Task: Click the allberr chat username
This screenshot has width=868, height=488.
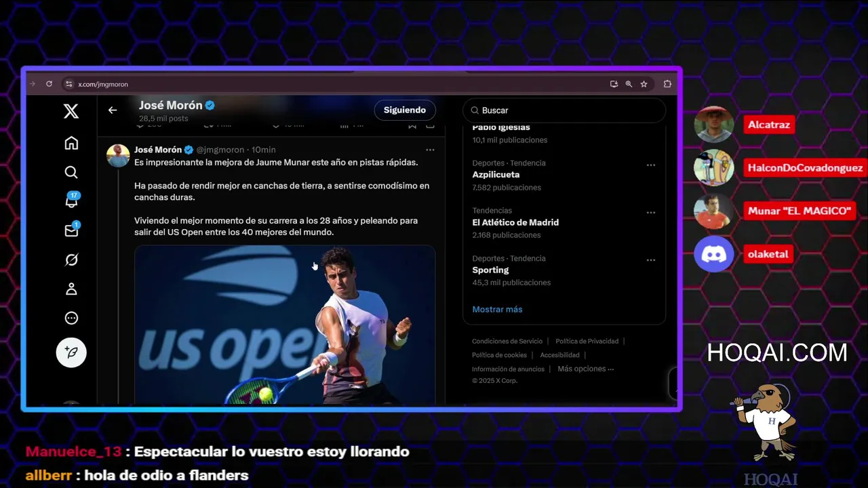Action: coord(49,475)
